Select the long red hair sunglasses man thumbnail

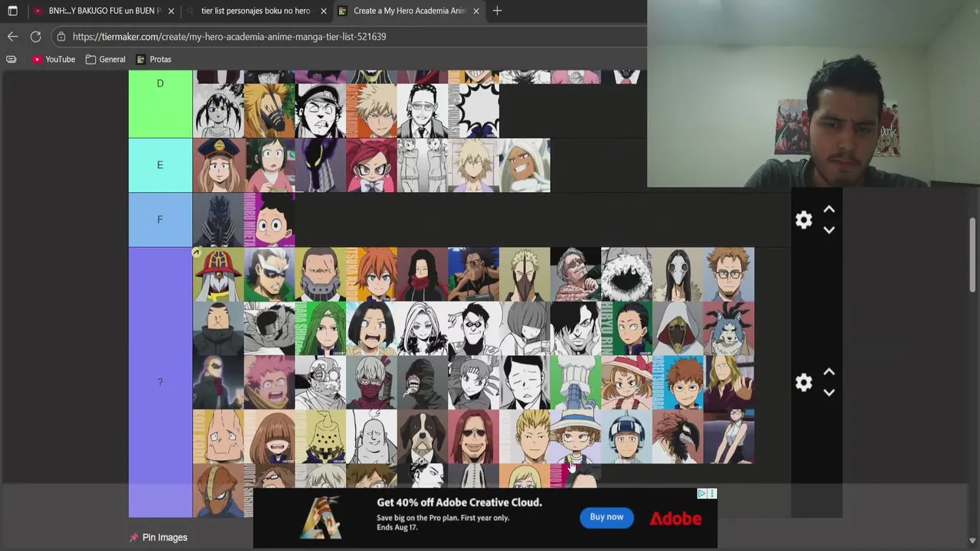click(x=473, y=437)
